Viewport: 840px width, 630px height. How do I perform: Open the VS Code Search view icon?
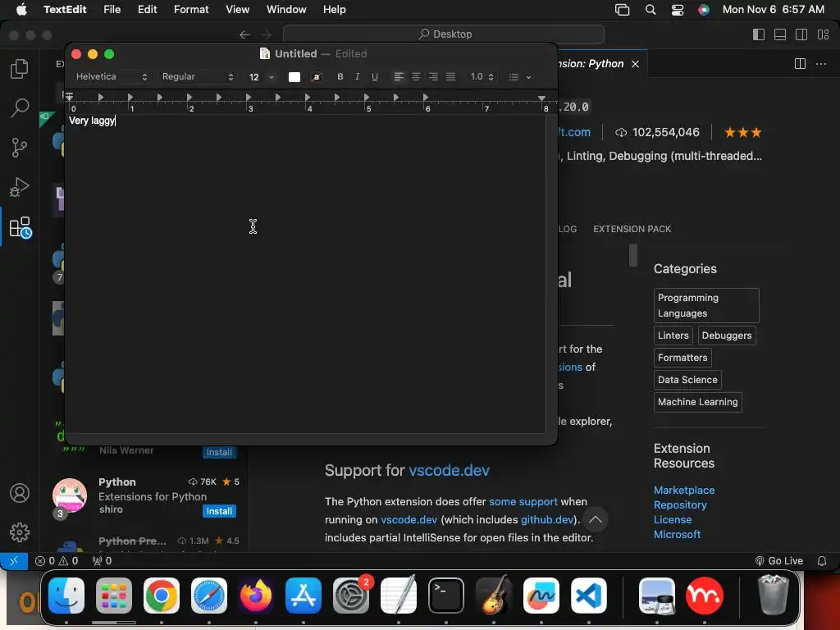pos(20,107)
